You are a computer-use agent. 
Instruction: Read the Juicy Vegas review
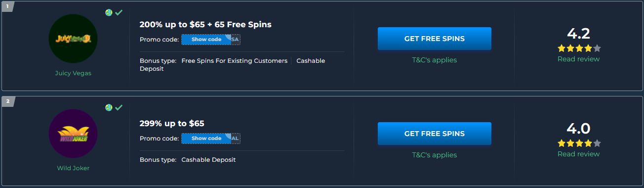coord(579,59)
